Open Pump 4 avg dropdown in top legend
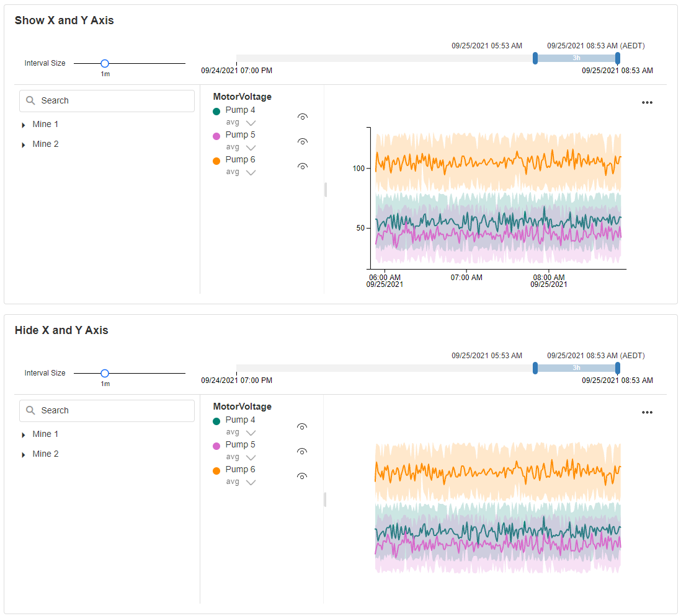 [251, 123]
